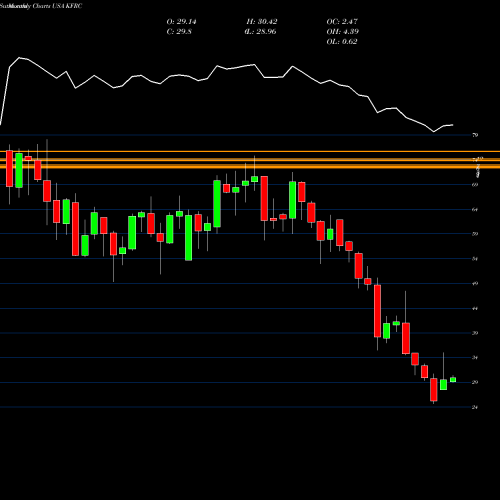
Task: Click the last small green candle on chart
Action: (453, 379)
